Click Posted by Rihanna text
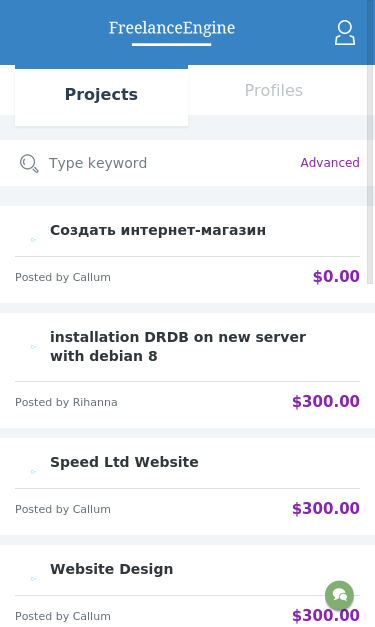The image size is (375, 627). pos(66,402)
